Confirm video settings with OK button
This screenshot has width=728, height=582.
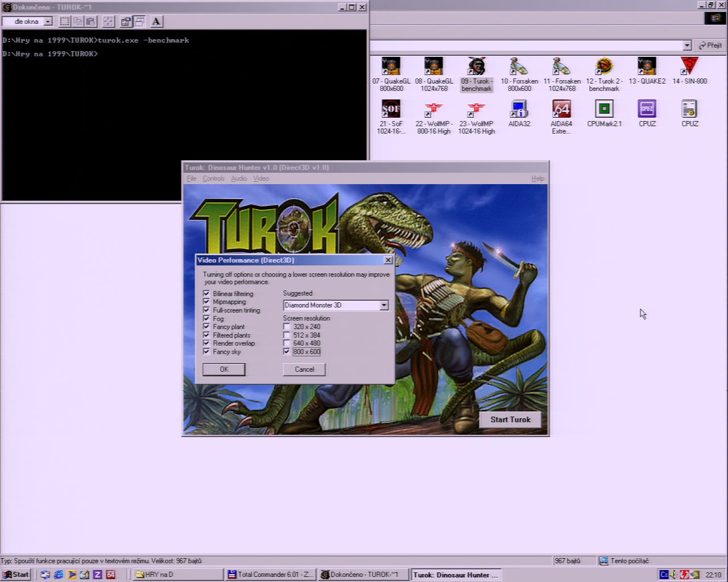coord(224,369)
